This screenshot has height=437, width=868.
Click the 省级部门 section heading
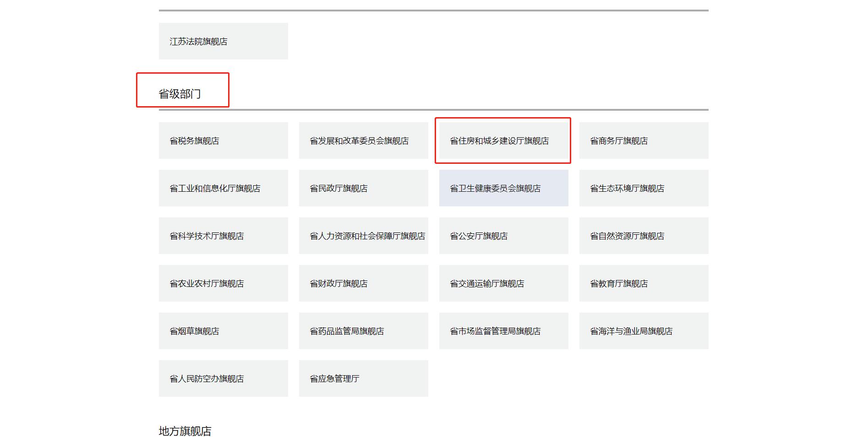click(180, 94)
